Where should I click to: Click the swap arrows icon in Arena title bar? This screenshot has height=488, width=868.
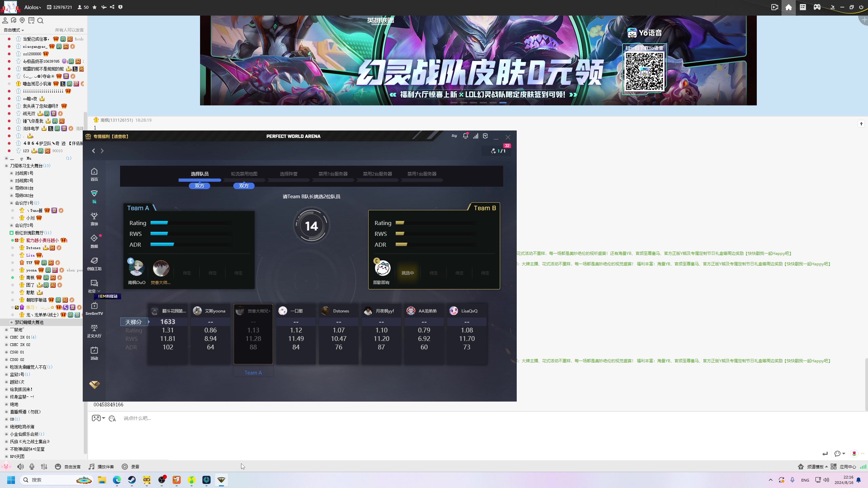click(x=454, y=136)
